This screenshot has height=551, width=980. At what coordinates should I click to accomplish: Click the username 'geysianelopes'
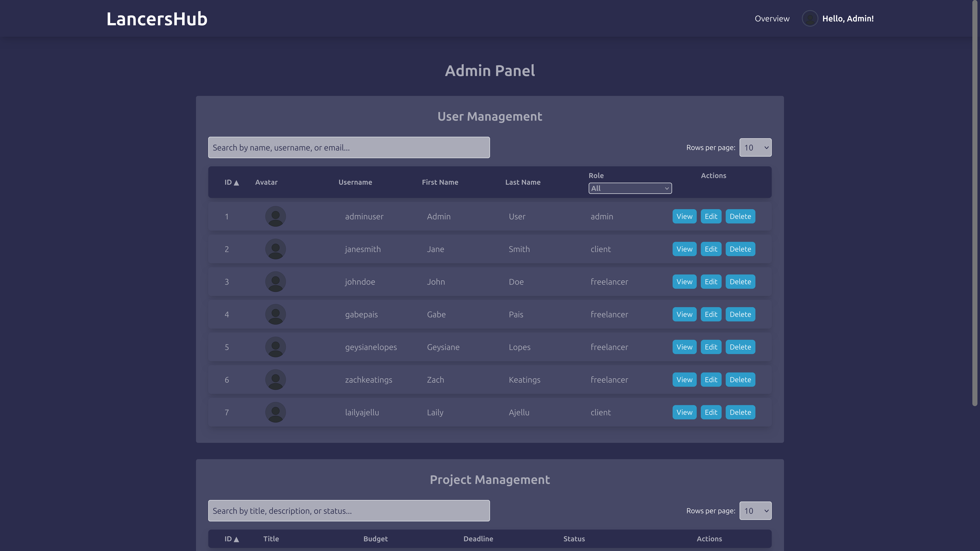pyautogui.click(x=371, y=347)
